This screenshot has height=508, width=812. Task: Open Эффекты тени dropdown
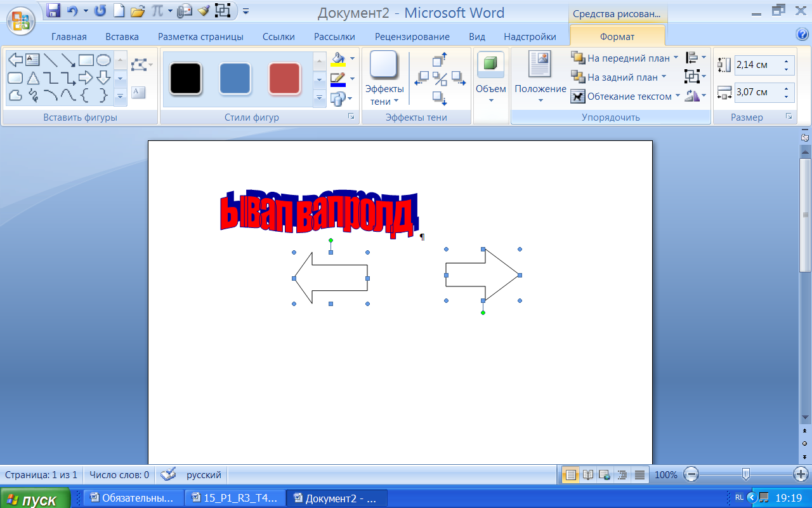384,77
